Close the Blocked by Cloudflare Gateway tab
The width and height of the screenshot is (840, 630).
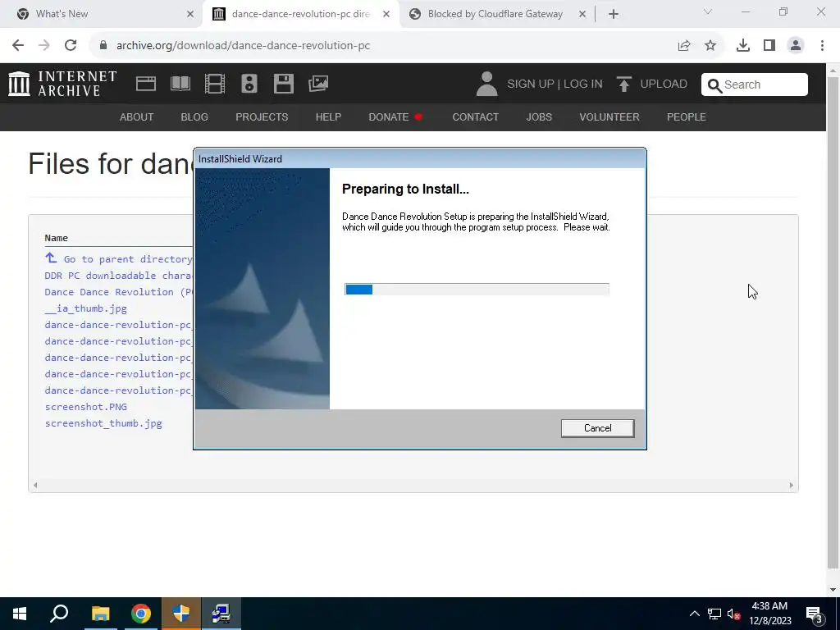coord(582,15)
